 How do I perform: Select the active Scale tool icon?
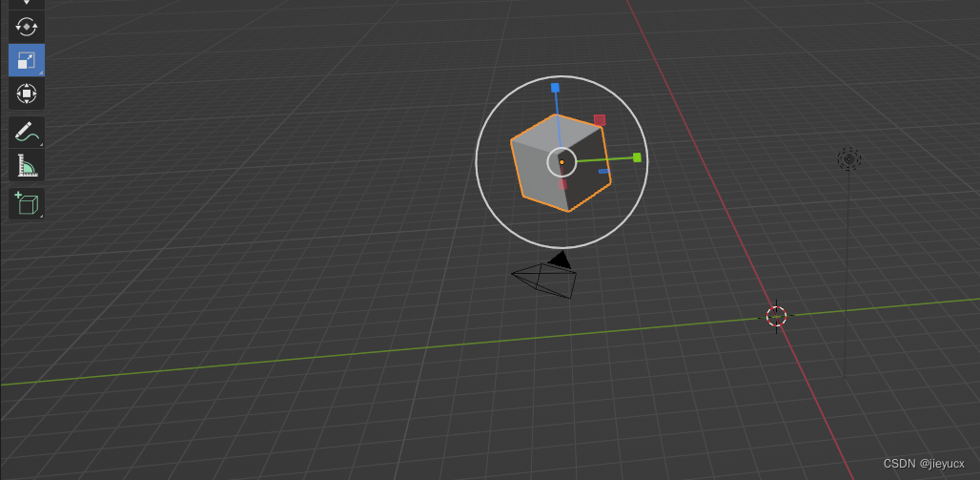pyautogui.click(x=27, y=61)
